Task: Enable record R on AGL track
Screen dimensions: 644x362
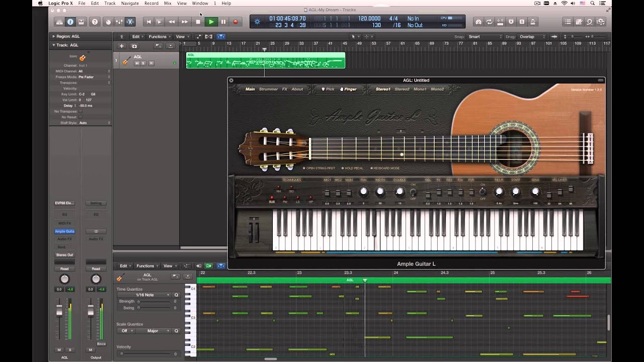Action: coord(151,63)
